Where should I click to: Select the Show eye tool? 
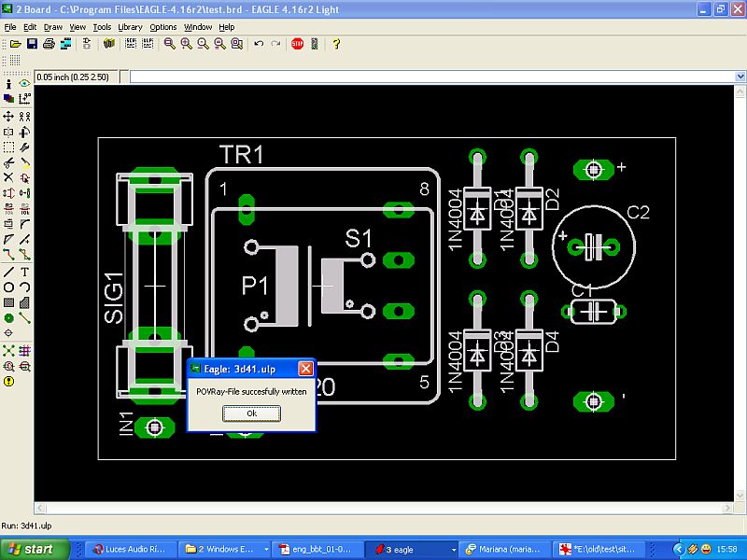pyautogui.click(x=24, y=84)
